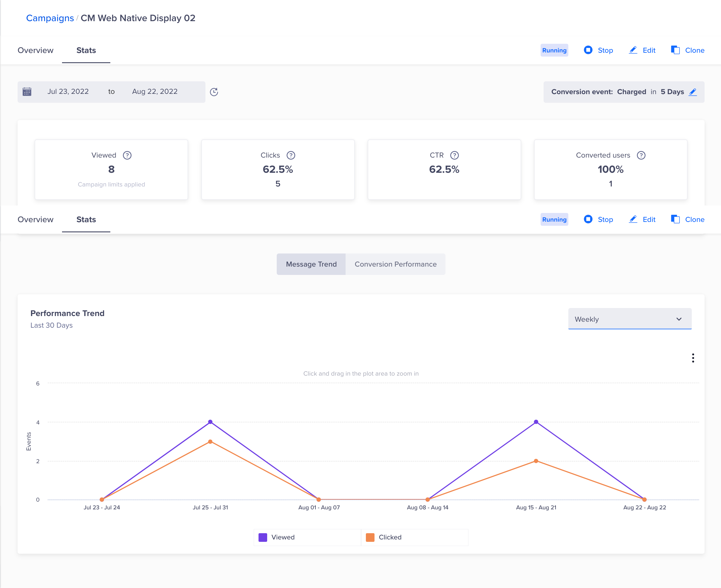
Task: Open the Clicks metric help icon
Action: coord(291,155)
